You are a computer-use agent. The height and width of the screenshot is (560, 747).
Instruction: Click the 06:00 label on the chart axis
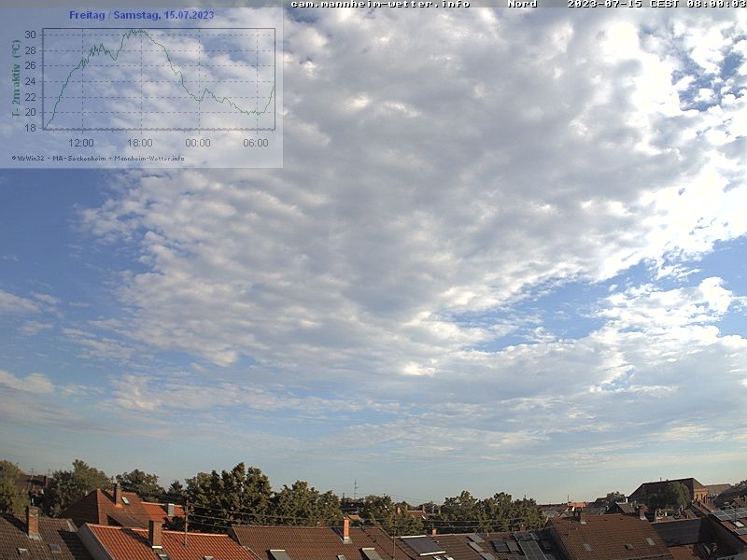point(256,143)
